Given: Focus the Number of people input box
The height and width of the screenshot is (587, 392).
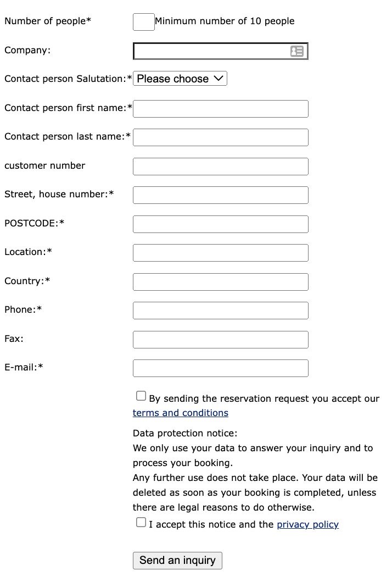Looking at the screenshot, I should [144, 22].
